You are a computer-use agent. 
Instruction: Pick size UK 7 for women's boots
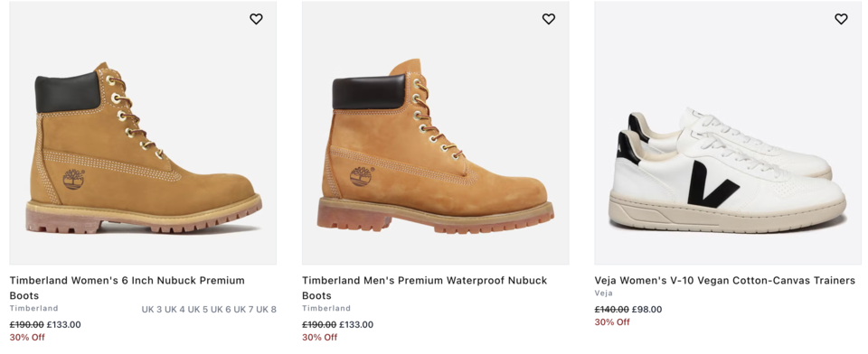pyautogui.click(x=243, y=309)
